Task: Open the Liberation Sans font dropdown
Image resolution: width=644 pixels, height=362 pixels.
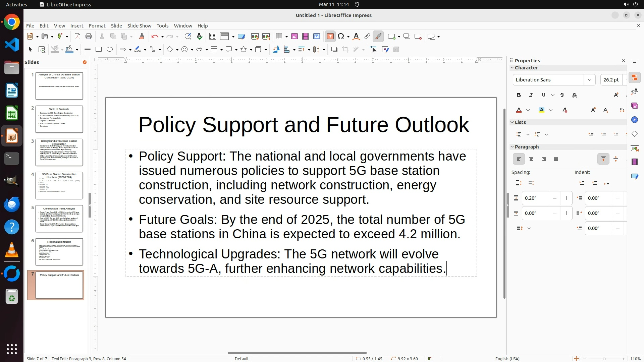Action: pyautogui.click(x=589, y=80)
